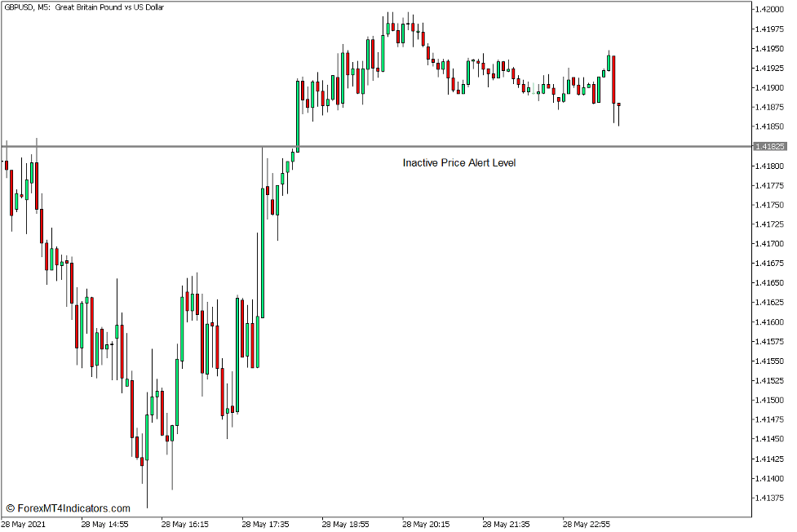Select the 28 May 20:15 axis label
The image size is (797, 532).
(427, 525)
